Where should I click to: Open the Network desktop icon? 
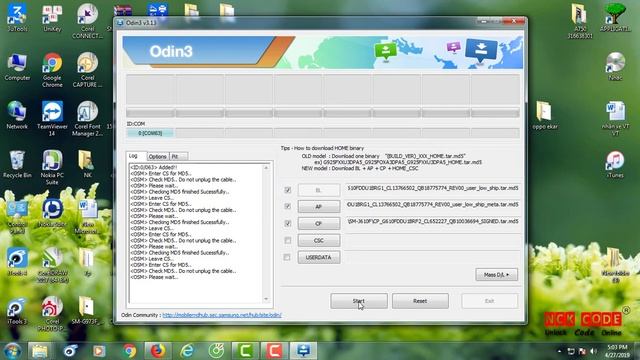pos(17,115)
